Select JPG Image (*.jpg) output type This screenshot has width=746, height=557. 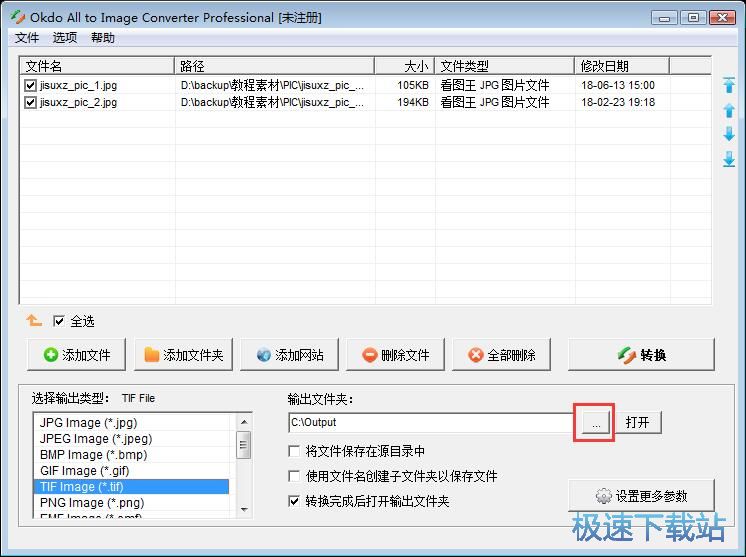point(131,422)
